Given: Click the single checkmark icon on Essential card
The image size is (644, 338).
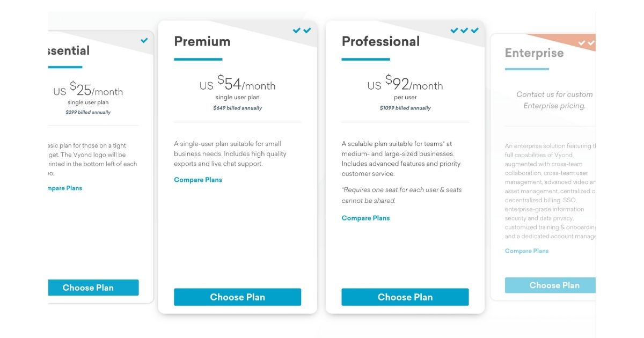Looking at the screenshot, I should [144, 40].
